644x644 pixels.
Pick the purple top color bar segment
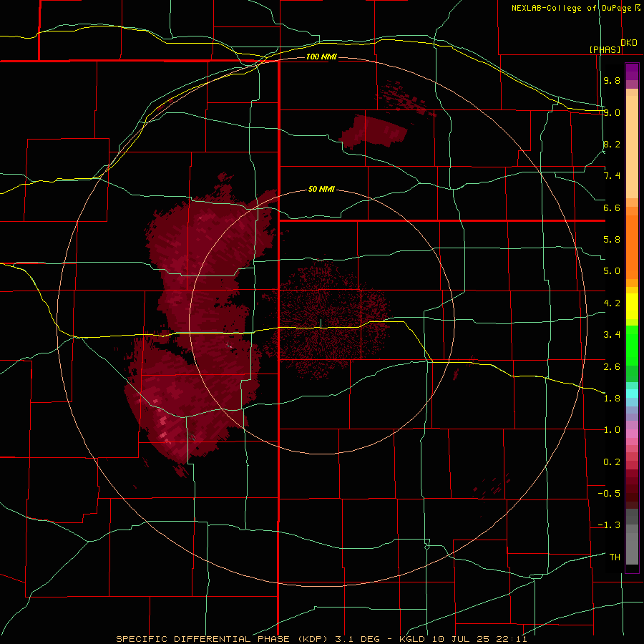(632, 72)
